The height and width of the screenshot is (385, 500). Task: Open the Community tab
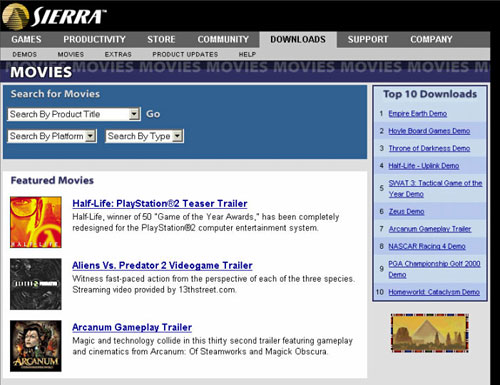(x=223, y=39)
